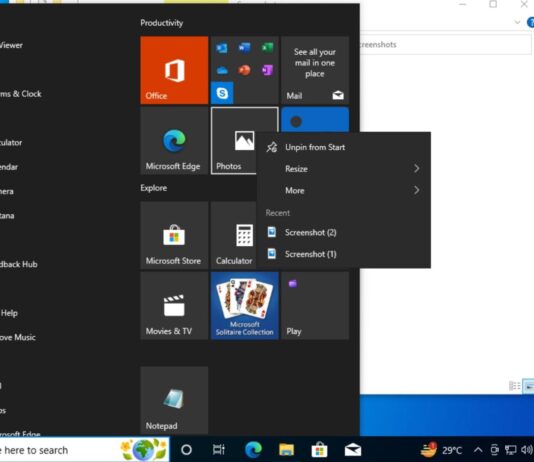Image resolution: width=534 pixels, height=462 pixels.
Task: Open Microsoft Store tile
Action: pyautogui.click(x=174, y=235)
